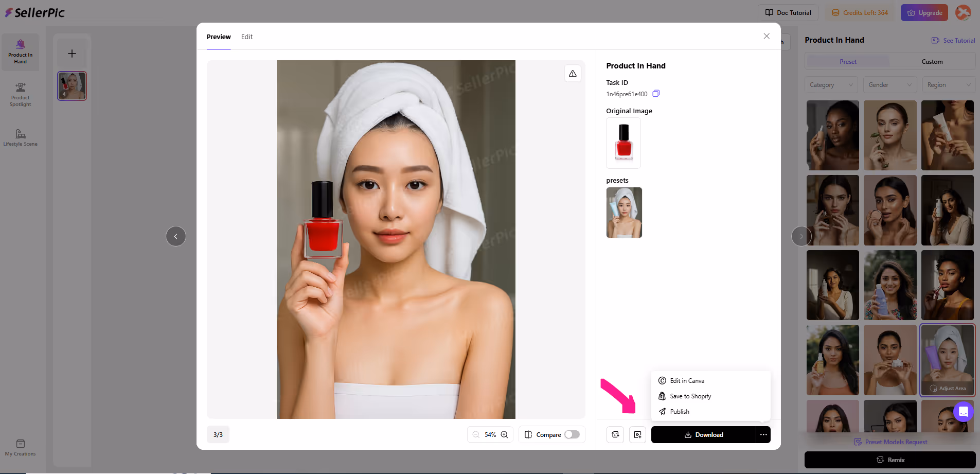Image resolution: width=980 pixels, height=474 pixels.
Task: Open the Region dropdown
Action: pyautogui.click(x=948, y=85)
